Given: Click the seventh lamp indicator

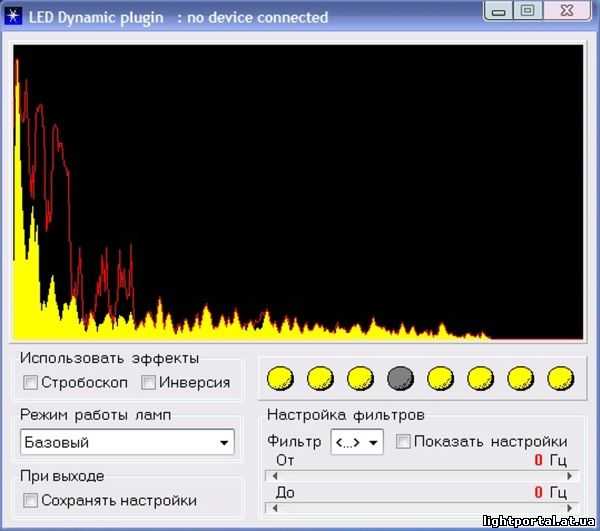Looking at the screenshot, I should click(520, 378).
